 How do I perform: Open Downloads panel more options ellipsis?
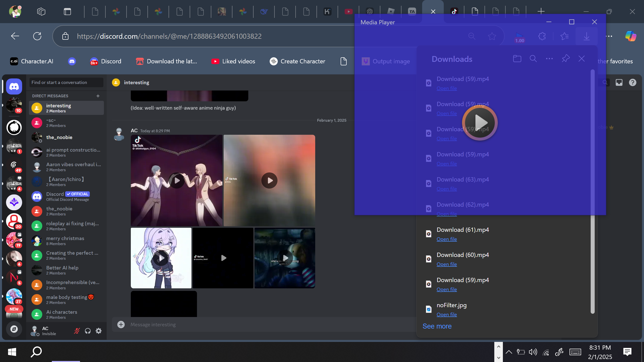tap(549, 59)
